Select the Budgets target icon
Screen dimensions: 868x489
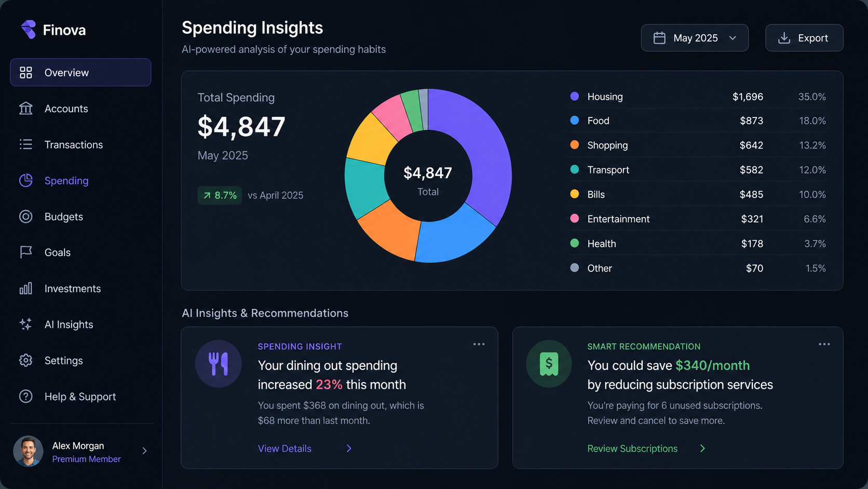pos(25,217)
